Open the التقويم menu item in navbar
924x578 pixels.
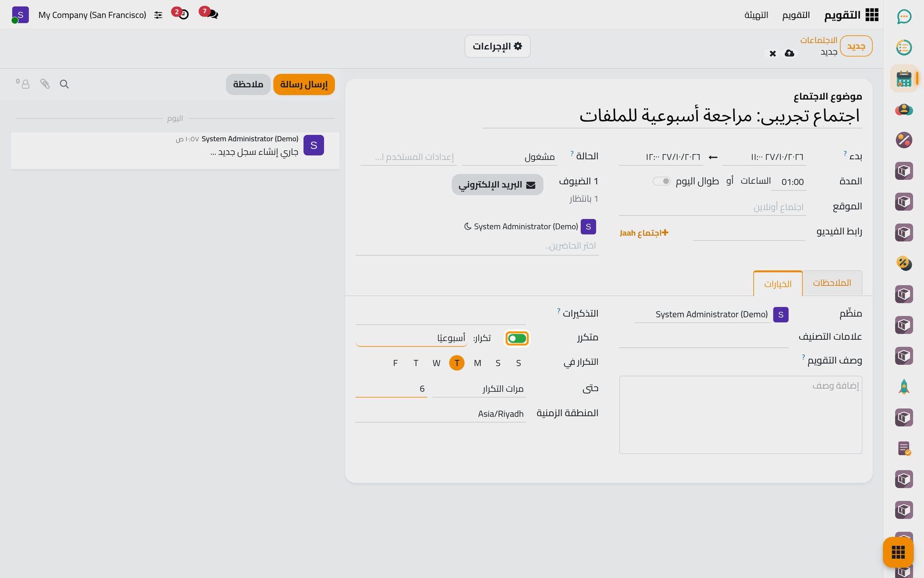point(796,15)
